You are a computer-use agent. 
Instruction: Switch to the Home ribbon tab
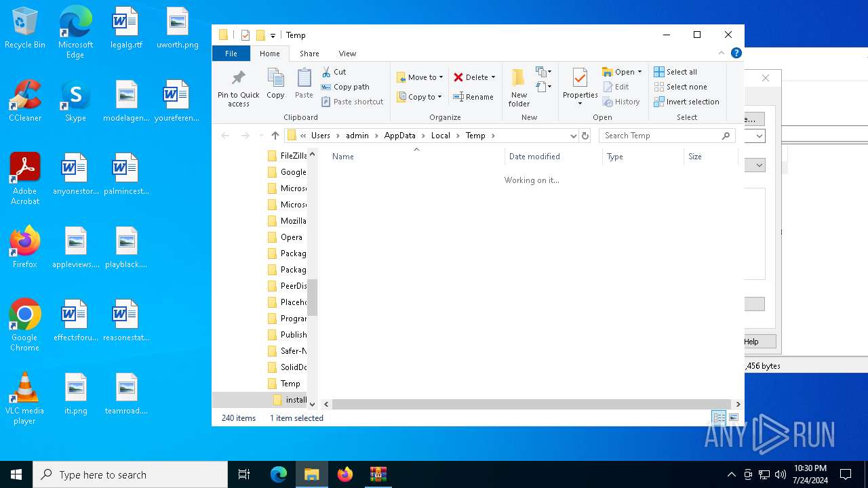click(x=269, y=54)
